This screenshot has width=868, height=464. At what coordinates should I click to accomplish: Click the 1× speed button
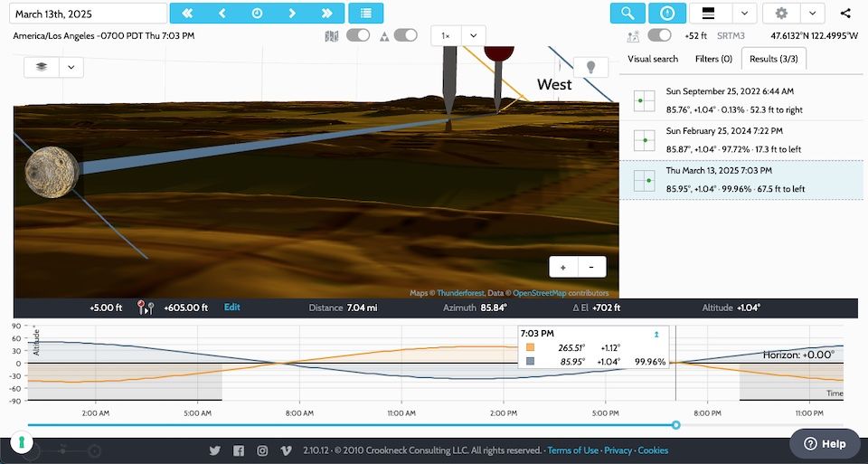pyautogui.click(x=446, y=35)
